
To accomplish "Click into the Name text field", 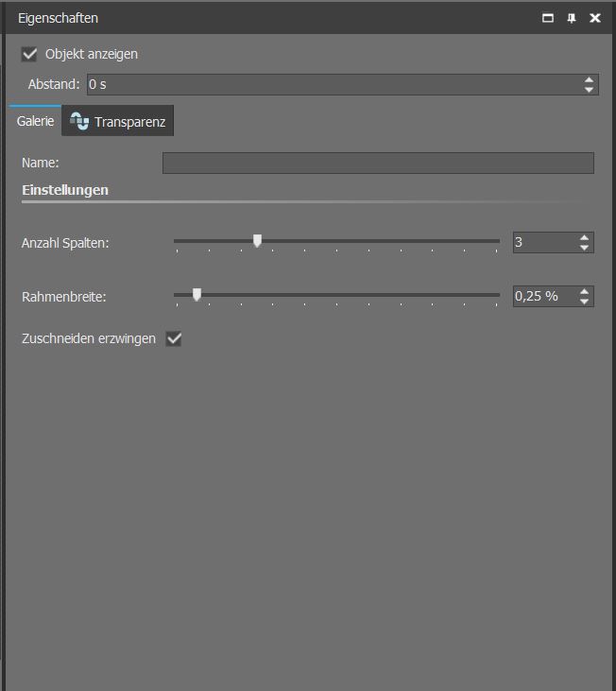I will coord(378,163).
